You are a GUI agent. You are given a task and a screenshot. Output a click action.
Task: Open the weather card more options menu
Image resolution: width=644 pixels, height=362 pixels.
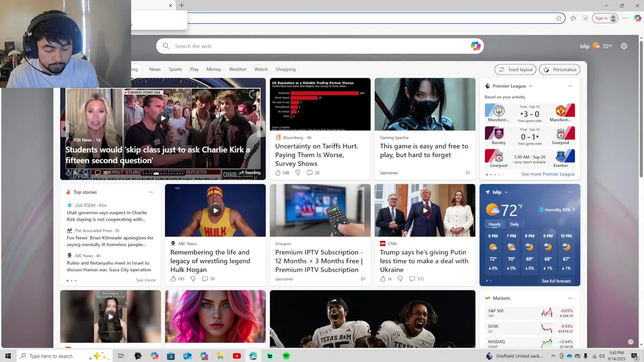[570, 192]
